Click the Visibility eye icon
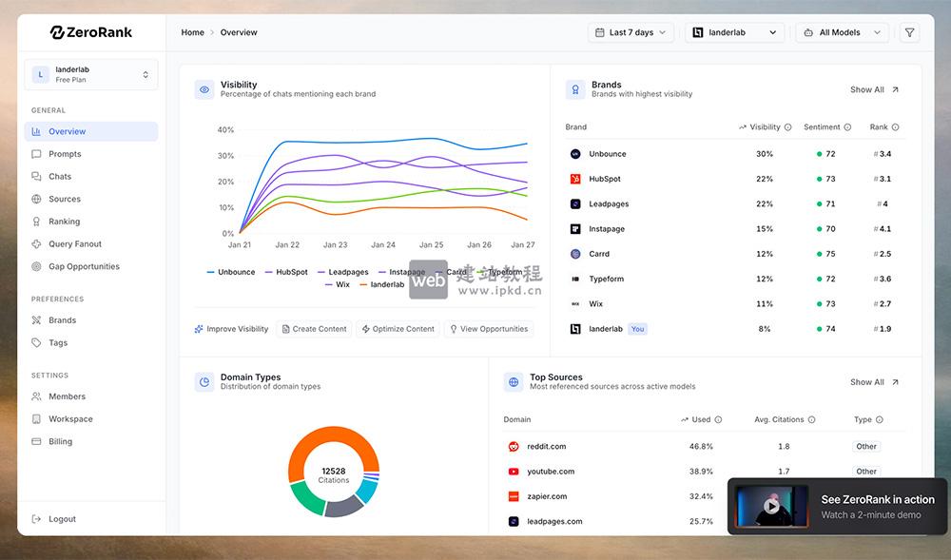The image size is (951, 560). click(x=204, y=89)
